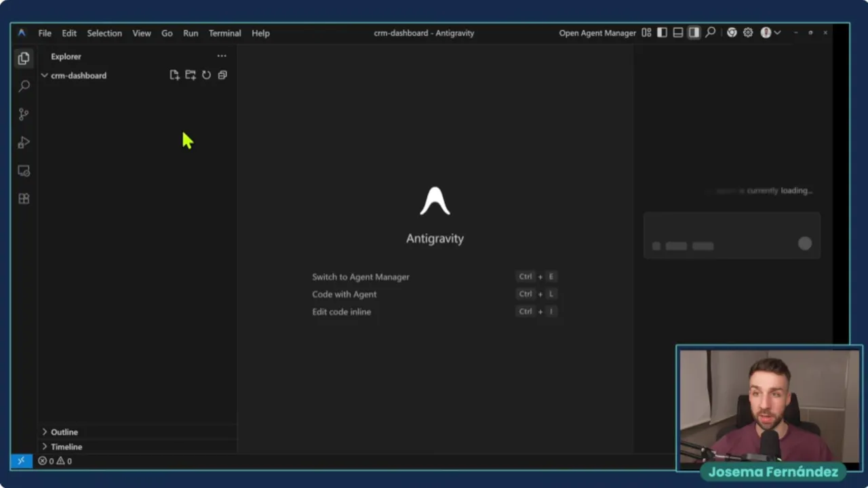Open the Remote Explorer view

pyautogui.click(x=24, y=171)
